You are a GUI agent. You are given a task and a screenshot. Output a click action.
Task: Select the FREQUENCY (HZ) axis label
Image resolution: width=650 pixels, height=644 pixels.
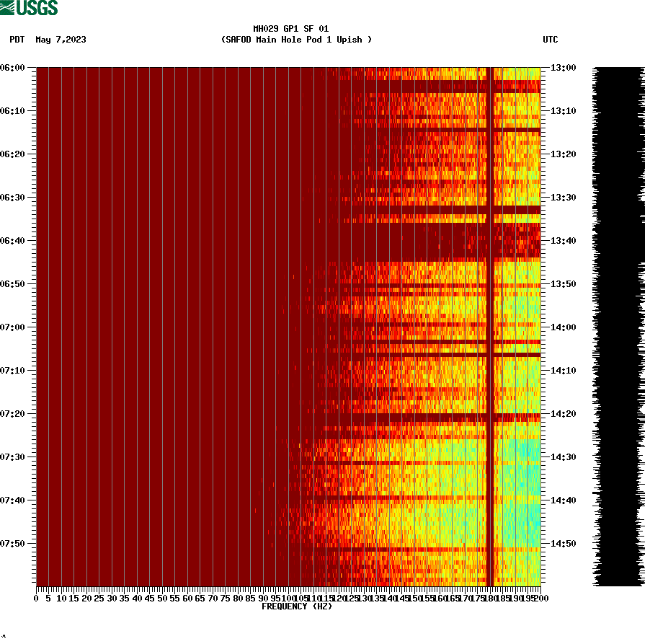point(296,605)
